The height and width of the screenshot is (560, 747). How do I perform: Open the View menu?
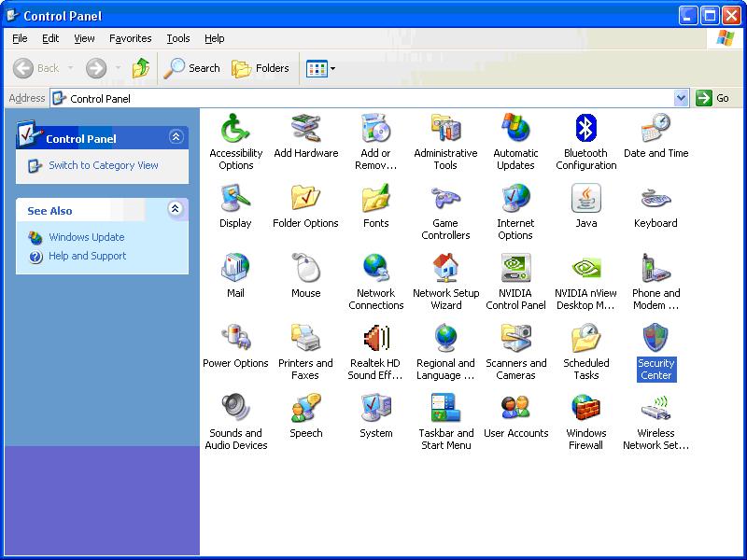84,38
